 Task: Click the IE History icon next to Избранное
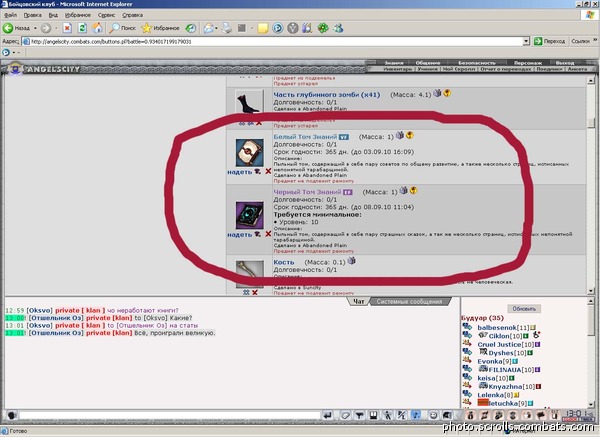[x=191, y=28]
